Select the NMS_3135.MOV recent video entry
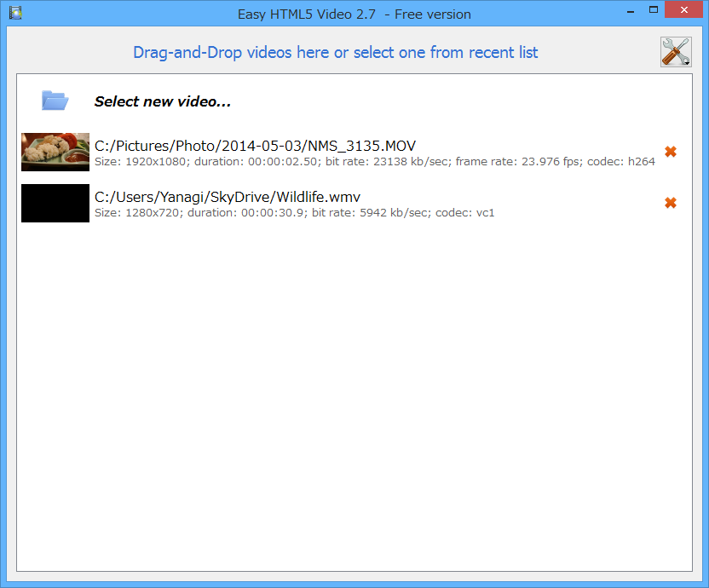This screenshot has height=588, width=709. pos(256,152)
